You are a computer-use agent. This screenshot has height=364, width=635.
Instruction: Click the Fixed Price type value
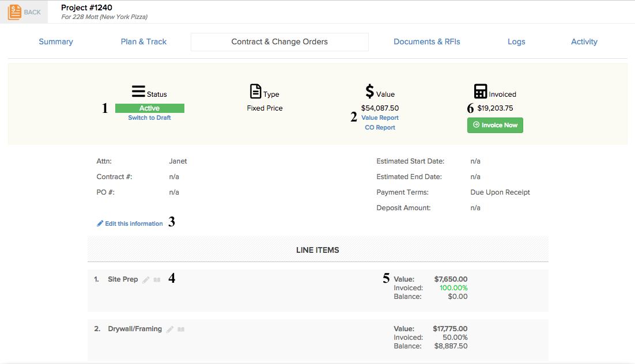265,108
